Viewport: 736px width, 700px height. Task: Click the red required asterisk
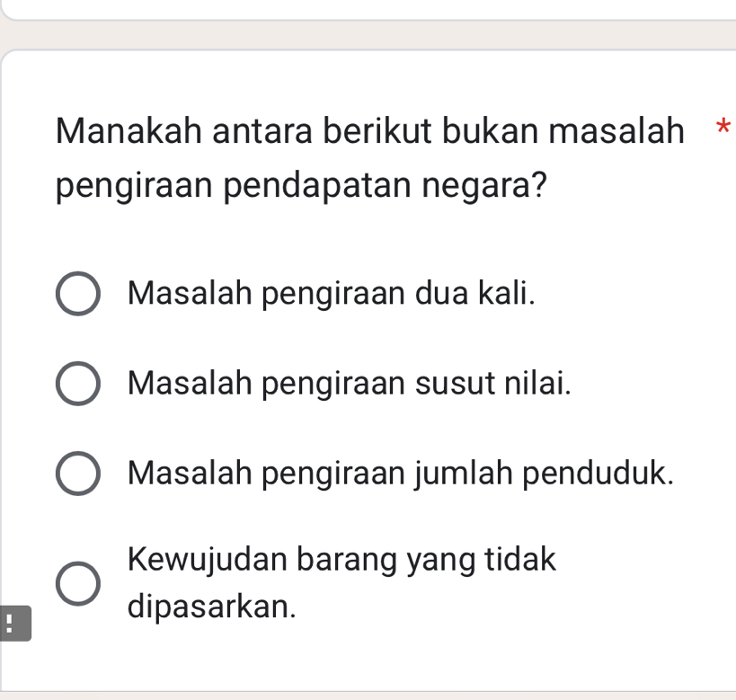point(722,128)
